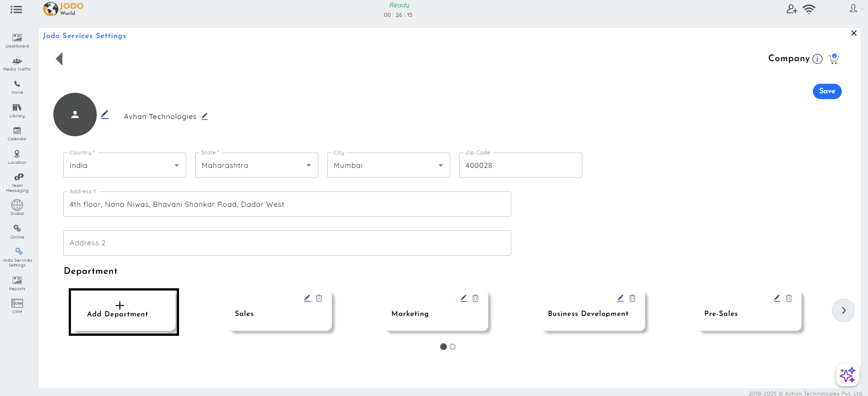Image resolution: width=868 pixels, height=396 pixels.
Task: Click the Pre-Sales department card
Action: 750,311
